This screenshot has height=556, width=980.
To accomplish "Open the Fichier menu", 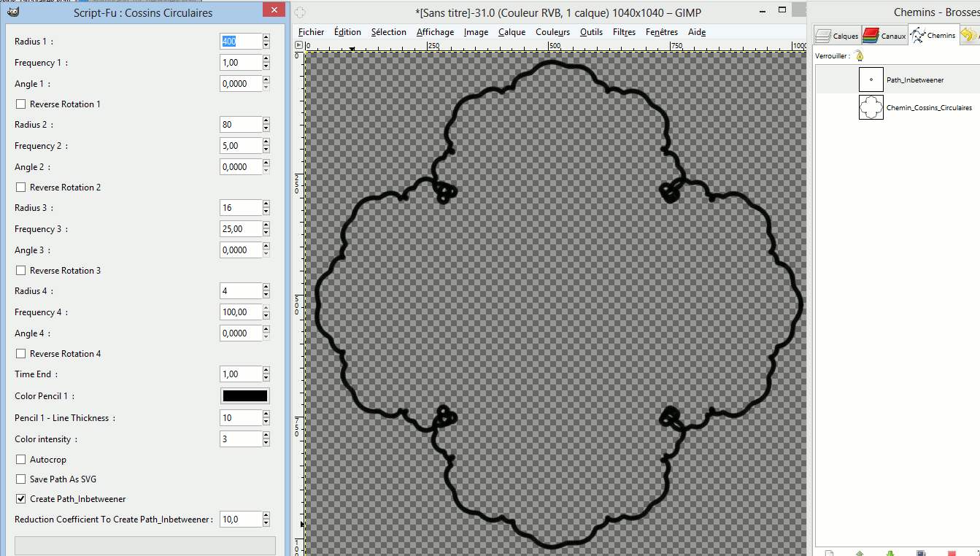I will pos(312,32).
